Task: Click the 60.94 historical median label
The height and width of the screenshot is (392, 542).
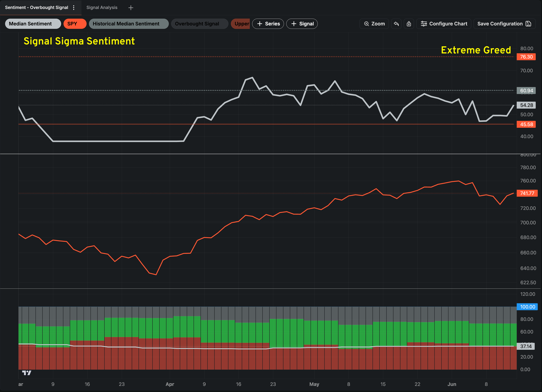Action: point(526,91)
